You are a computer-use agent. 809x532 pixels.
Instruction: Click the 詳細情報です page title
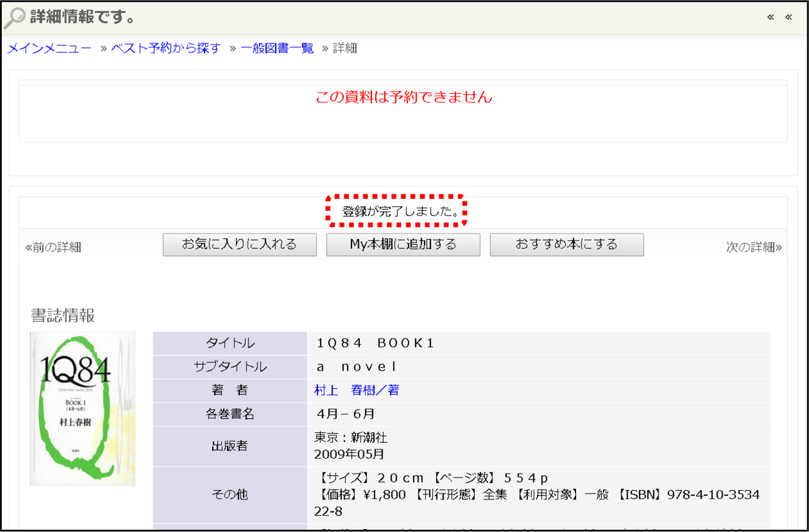83,17
